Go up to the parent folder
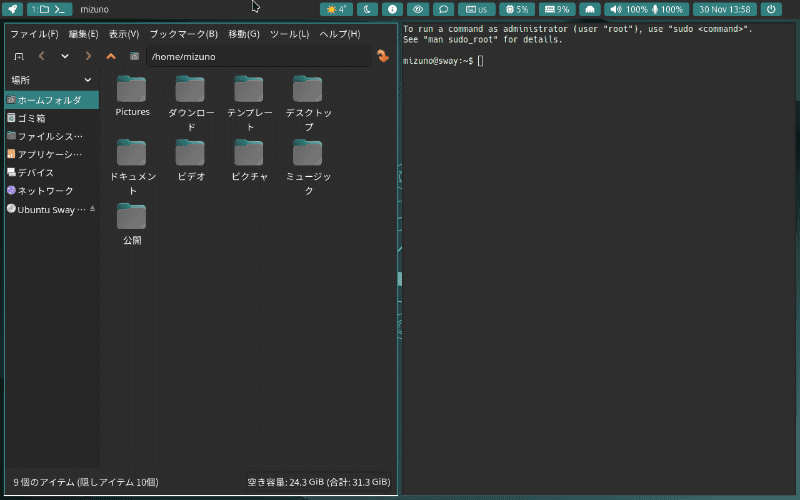The image size is (800, 500). [x=111, y=56]
